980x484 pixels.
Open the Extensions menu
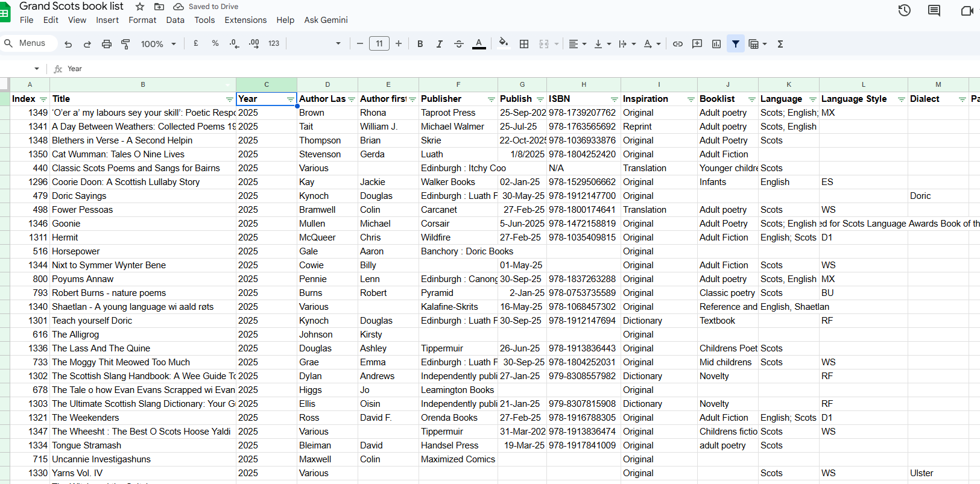[x=245, y=20]
